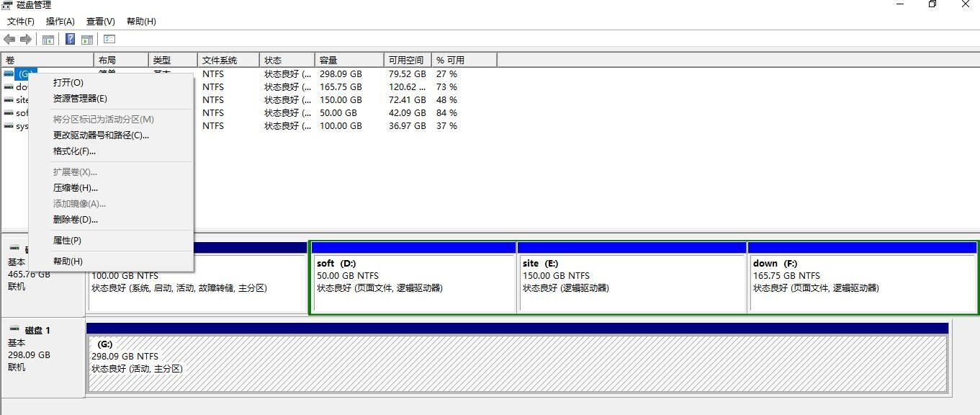This screenshot has width=980, height=415.
Task: Select the down (F:) partition block
Action: coord(863,277)
